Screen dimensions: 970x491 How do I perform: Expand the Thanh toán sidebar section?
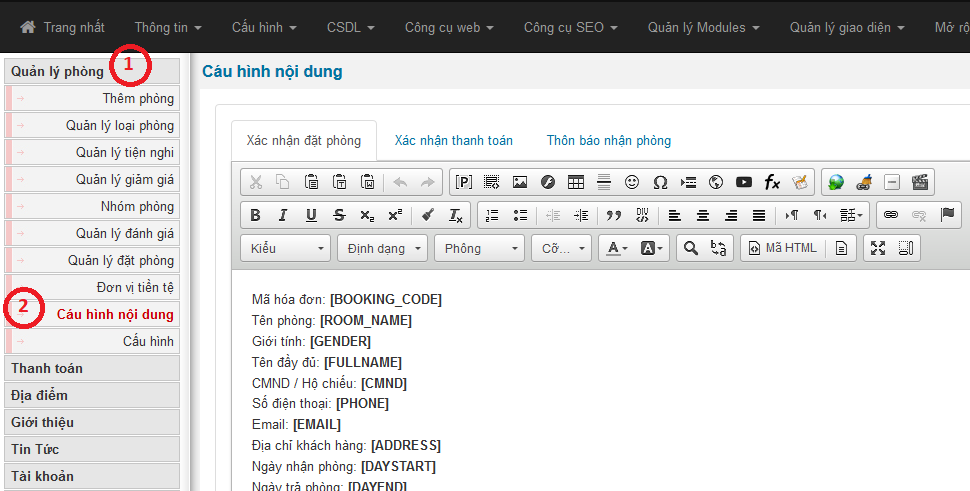click(x=47, y=369)
